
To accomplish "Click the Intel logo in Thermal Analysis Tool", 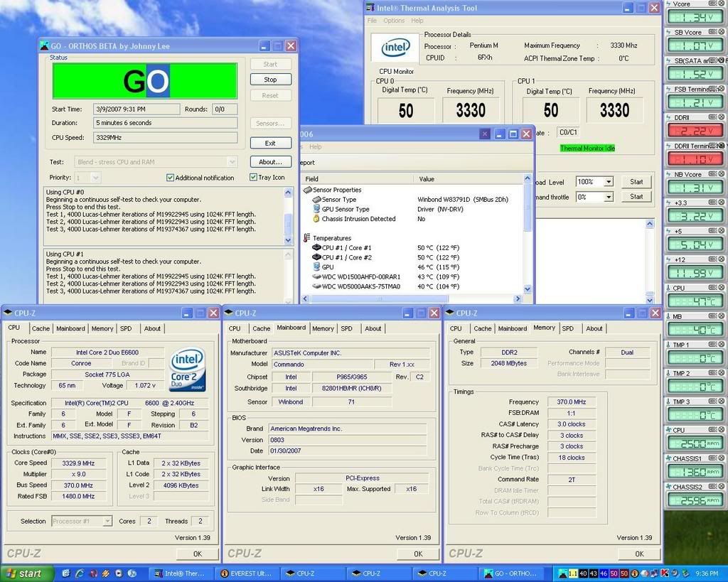I will click(x=395, y=48).
